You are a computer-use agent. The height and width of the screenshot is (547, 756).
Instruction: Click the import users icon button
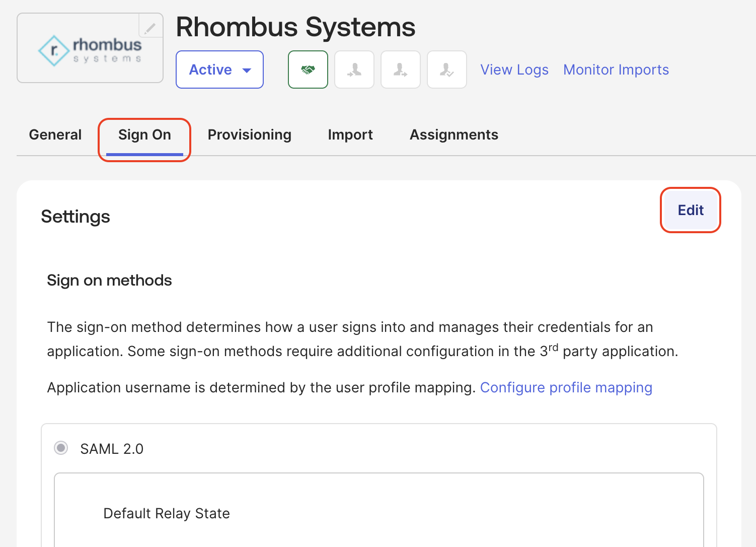click(354, 70)
